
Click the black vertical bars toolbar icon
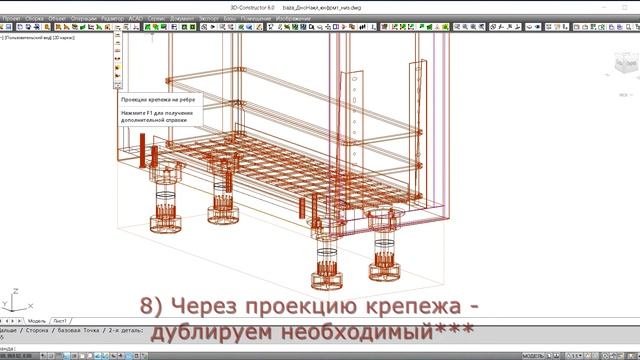362,27
